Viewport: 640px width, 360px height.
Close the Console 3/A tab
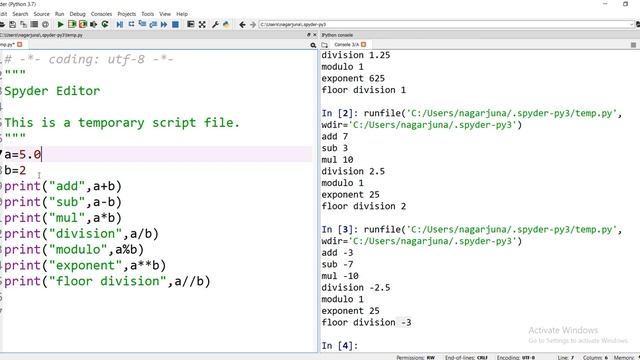coord(364,44)
